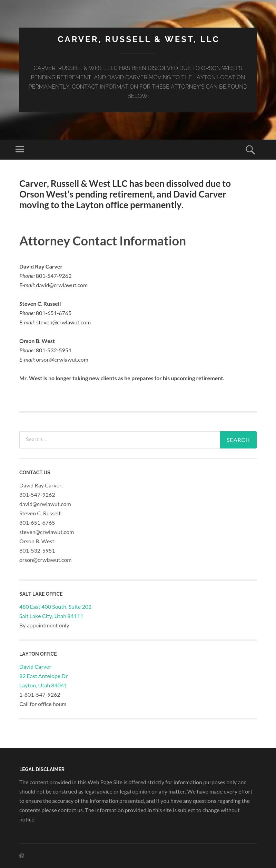The image size is (276, 868).
Task: Click steven@crwlawut.com in the Contact Us widget
Action: tap(47, 532)
